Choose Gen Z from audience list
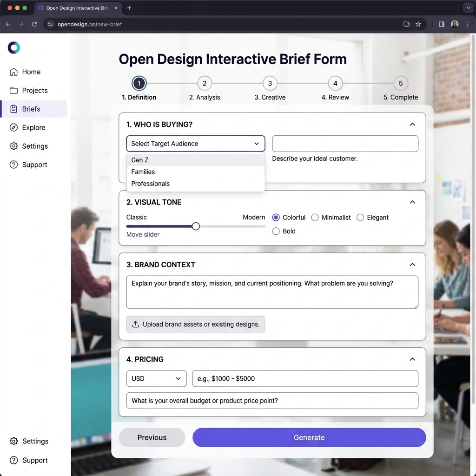This screenshot has width=476, height=476. [196, 160]
